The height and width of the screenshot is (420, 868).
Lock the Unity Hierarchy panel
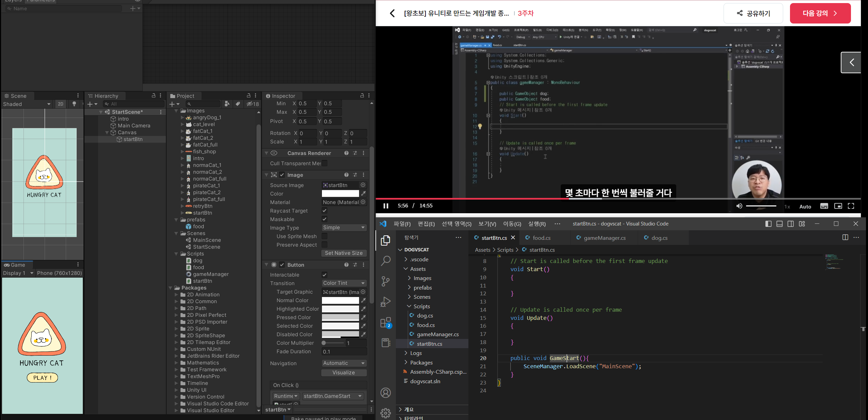[x=154, y=96]
